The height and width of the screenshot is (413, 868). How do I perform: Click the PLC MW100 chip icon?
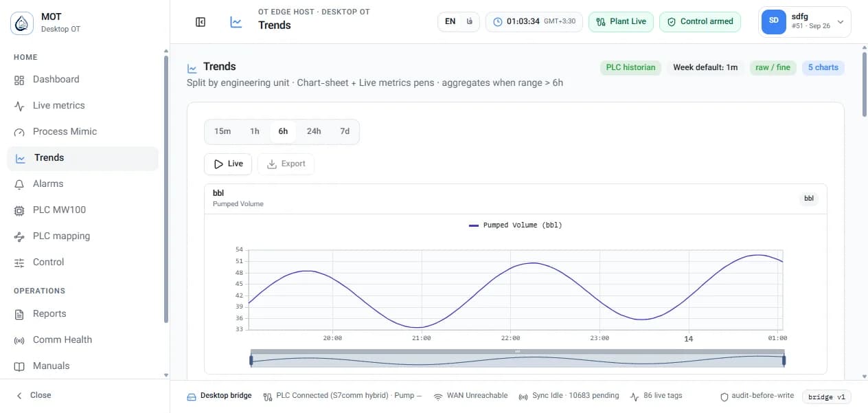[19, 210]
